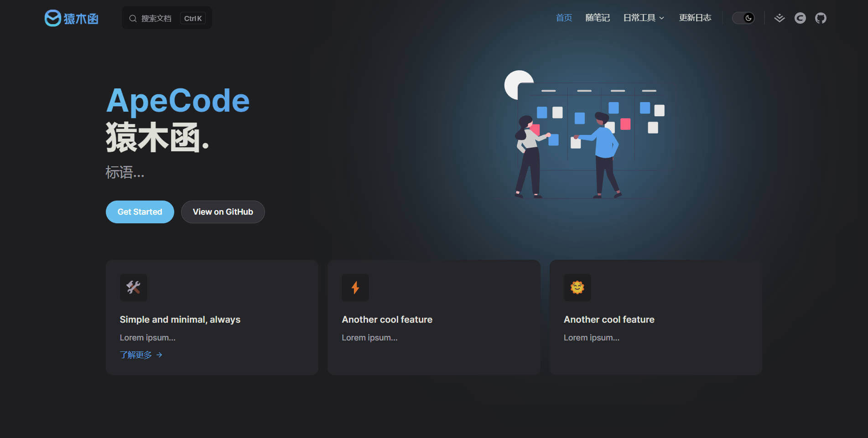Open the Gitee icon link
868x438 pixels.
pyautogui.click(x=800, y=18)
